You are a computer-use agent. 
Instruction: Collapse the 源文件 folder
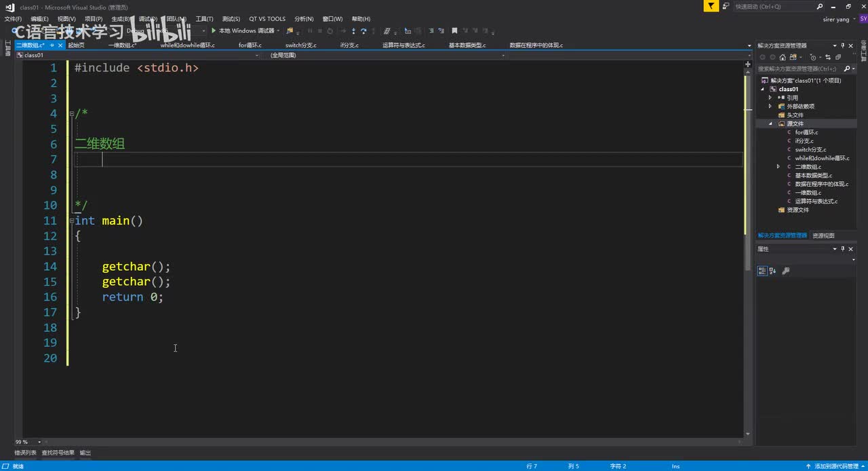coord(770,124)
